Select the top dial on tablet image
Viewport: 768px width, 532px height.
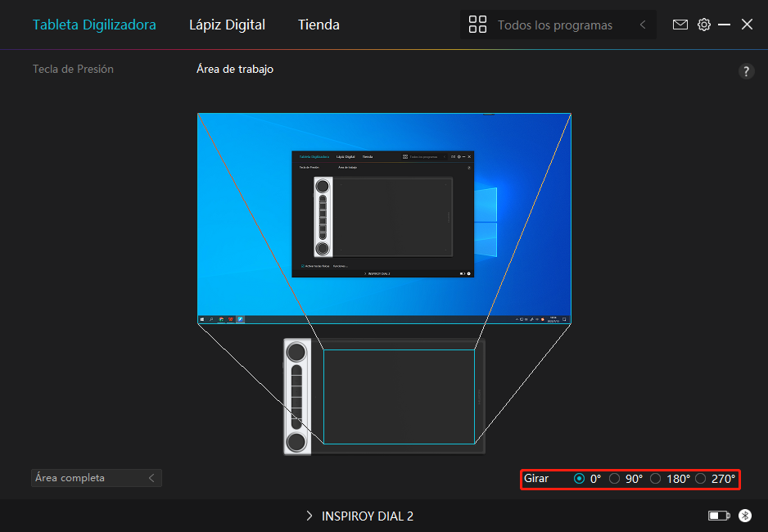(297, 353)
